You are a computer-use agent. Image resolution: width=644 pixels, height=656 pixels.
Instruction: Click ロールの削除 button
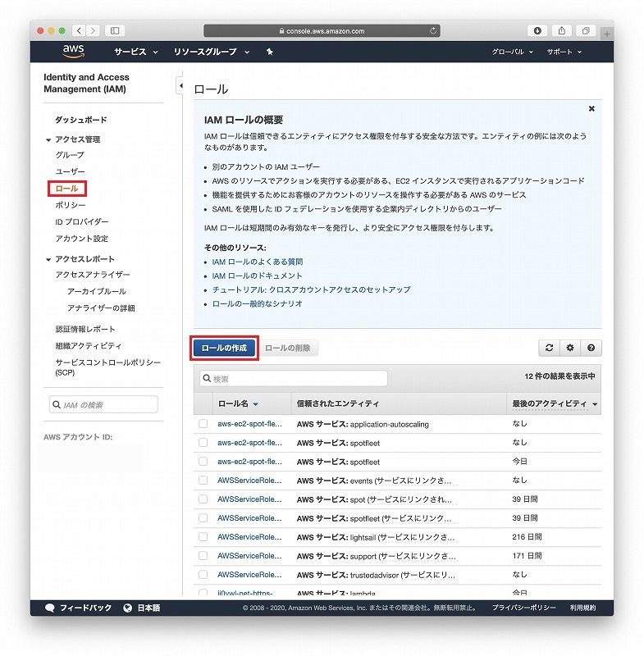coord(288,348)
